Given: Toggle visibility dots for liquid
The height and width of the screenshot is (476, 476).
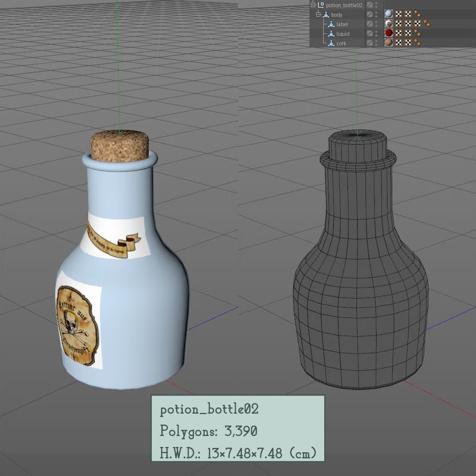Looking at the screenshot, I should 377,33.
